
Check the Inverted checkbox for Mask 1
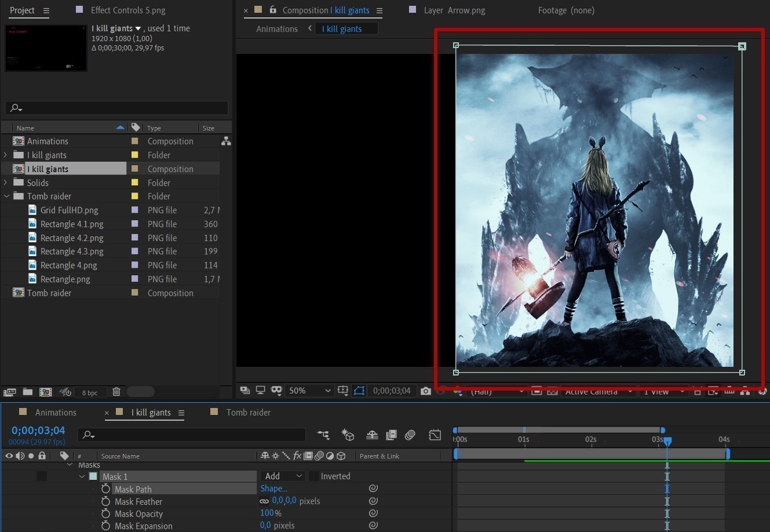point(314,476)
